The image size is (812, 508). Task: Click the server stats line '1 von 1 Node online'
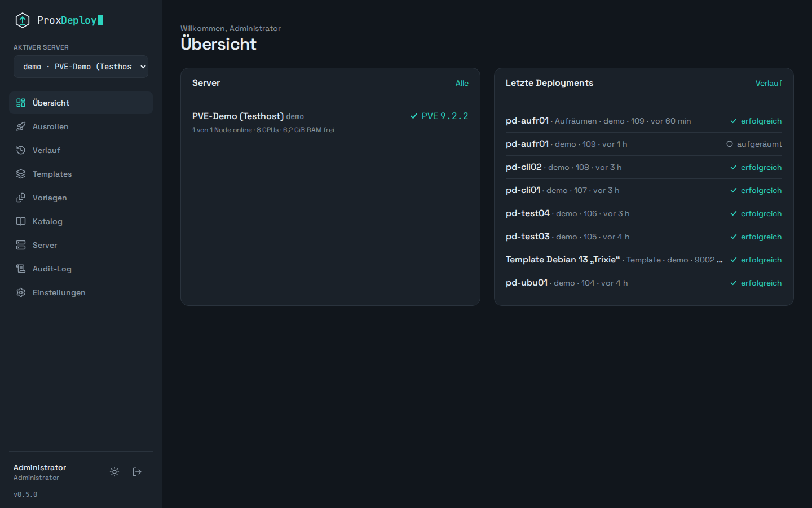pyautogui.click(x=263, y=130)
